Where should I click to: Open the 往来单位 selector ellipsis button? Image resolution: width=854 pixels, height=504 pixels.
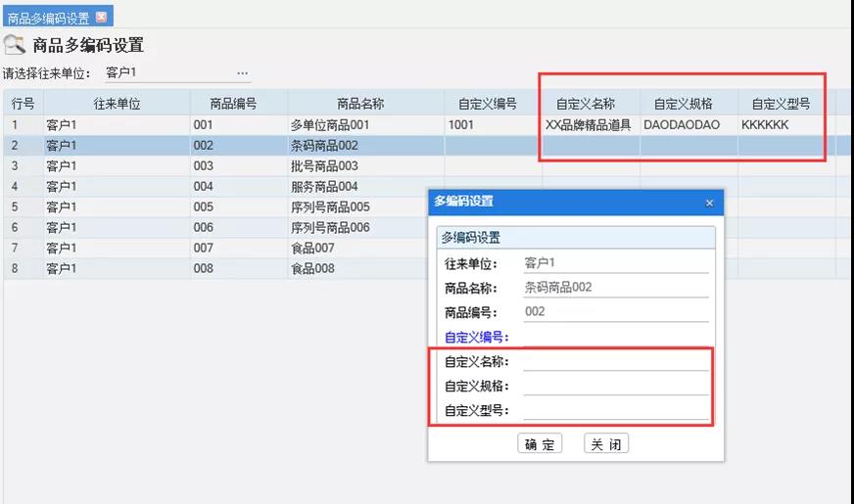tap(242, 73)
